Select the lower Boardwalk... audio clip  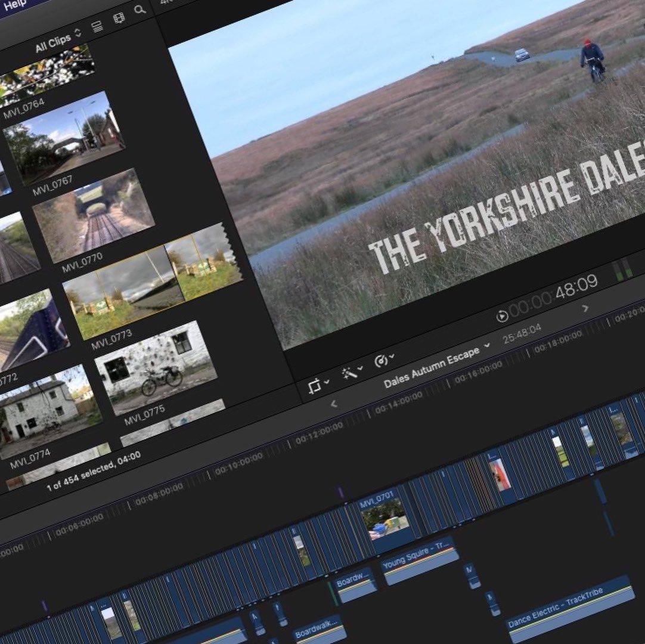pyautogui.click(x=318, y=629)
